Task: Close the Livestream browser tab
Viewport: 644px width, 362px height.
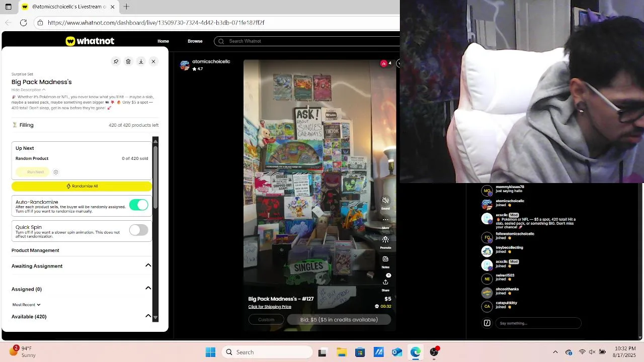Action: pyautogui.click(x=112, y=7)
